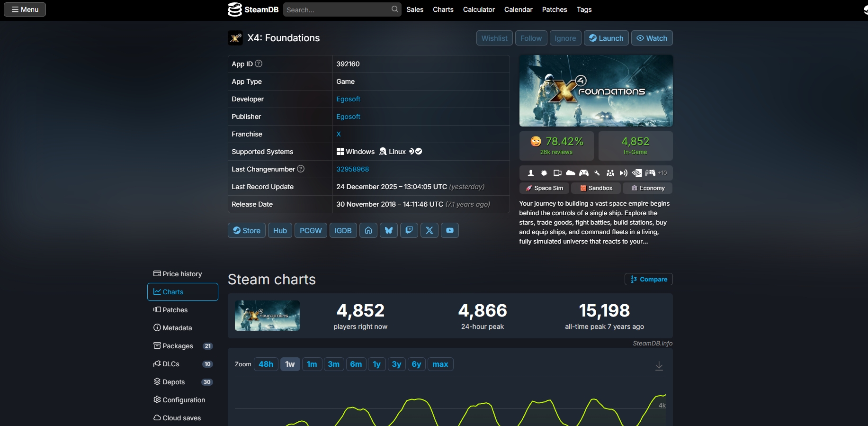This screenshot has width=868, height=426.
Task: Set chart zoom to 1w
Action: (290, 364)
